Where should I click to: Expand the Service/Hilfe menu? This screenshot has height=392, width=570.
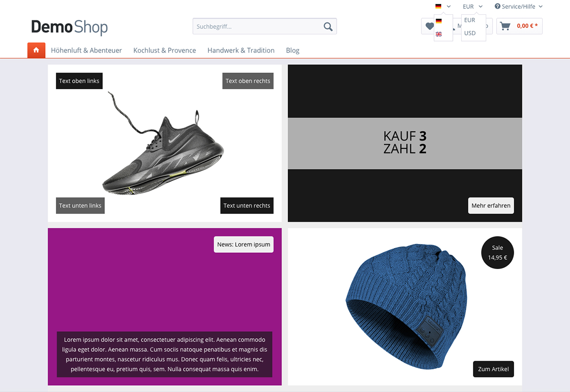(x=519, y=6)
